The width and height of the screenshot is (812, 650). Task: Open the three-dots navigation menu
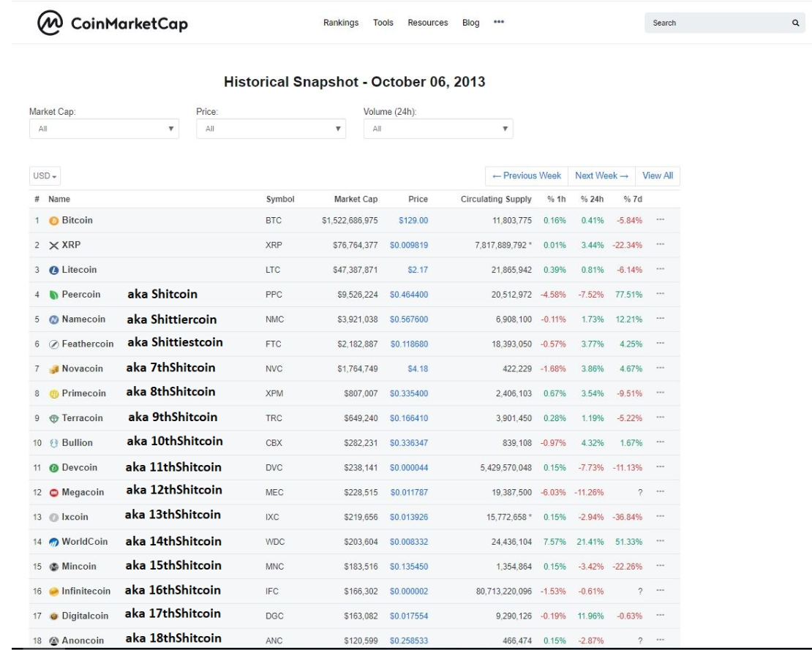(x=499, y=22)
